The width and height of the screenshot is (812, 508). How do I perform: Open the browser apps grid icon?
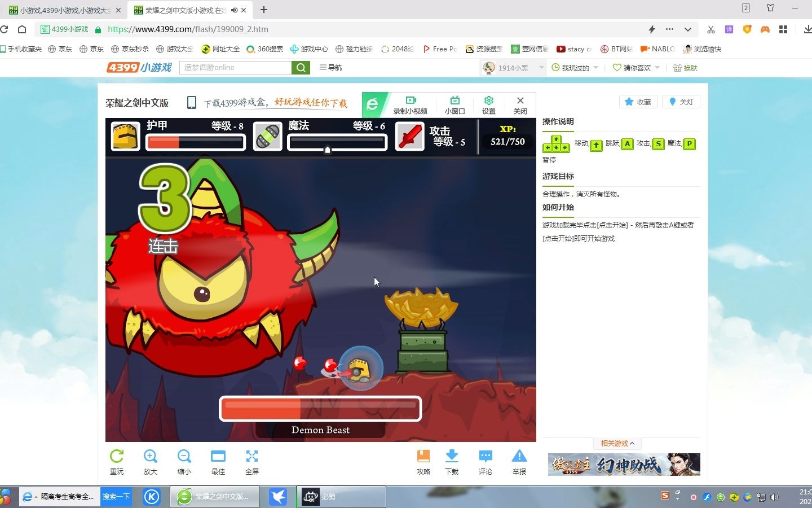point(783,29)
